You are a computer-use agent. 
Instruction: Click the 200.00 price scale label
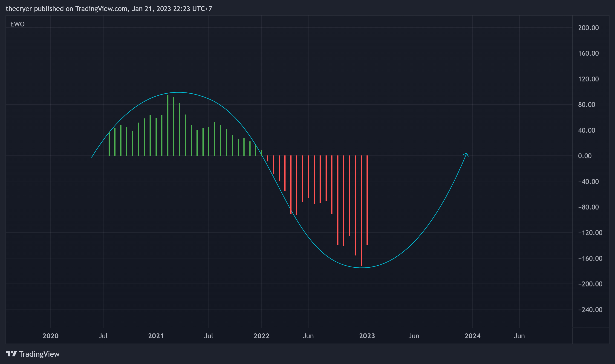tap(588, 28)
